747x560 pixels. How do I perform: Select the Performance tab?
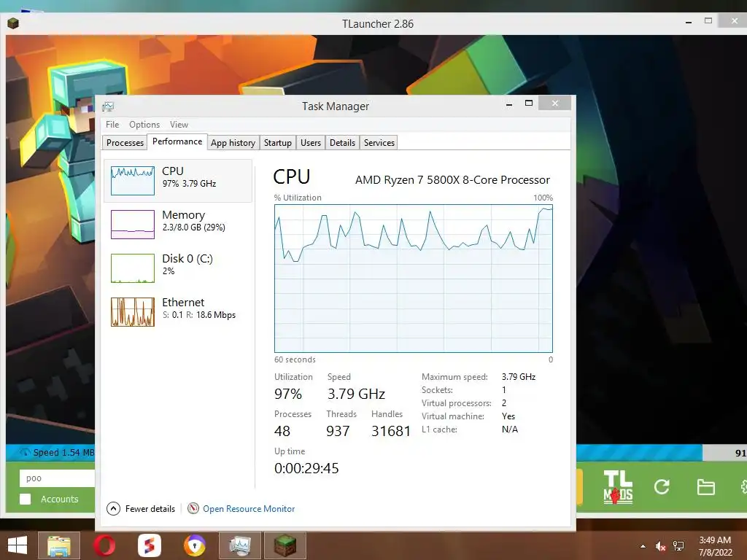click(177, 142)
